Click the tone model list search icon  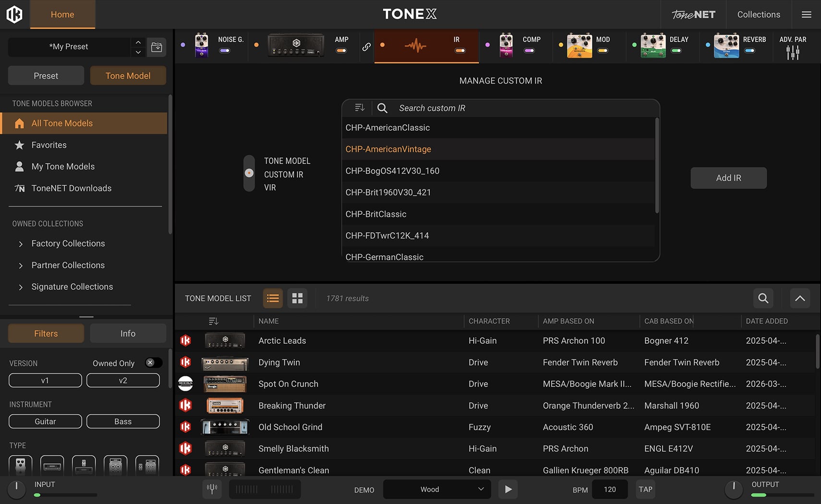pos(763,298)
